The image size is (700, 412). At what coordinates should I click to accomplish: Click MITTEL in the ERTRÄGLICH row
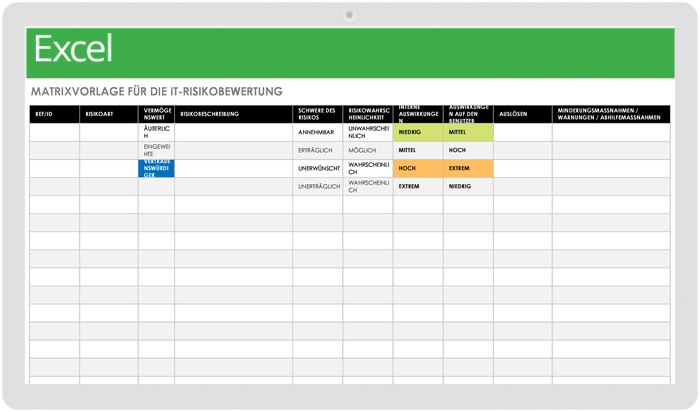click(418, 150)
